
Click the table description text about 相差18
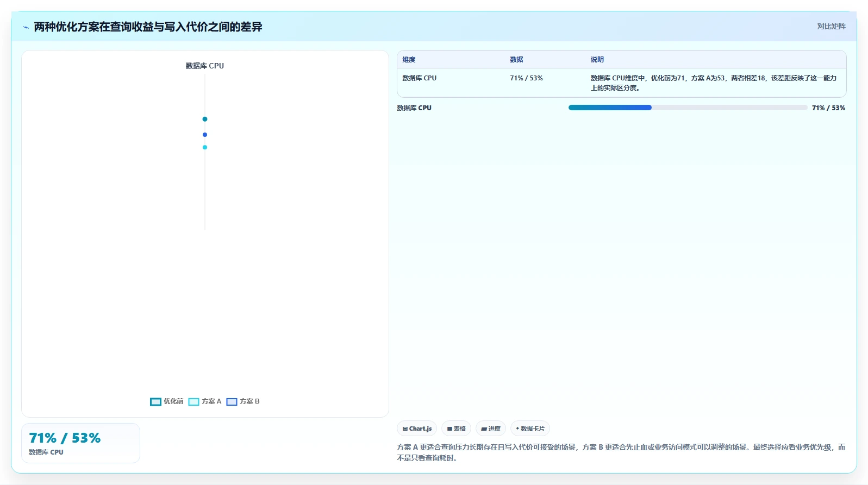click(x=714, y=83)
